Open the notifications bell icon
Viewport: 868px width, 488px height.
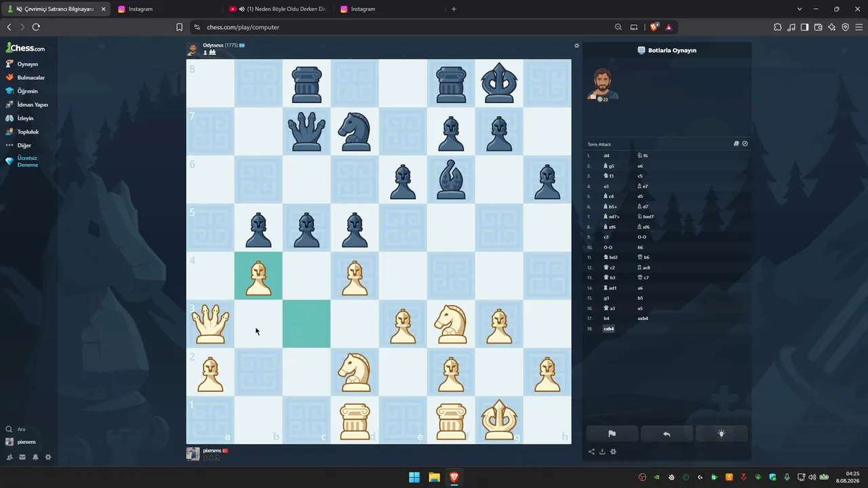click(x=35, y=457)
